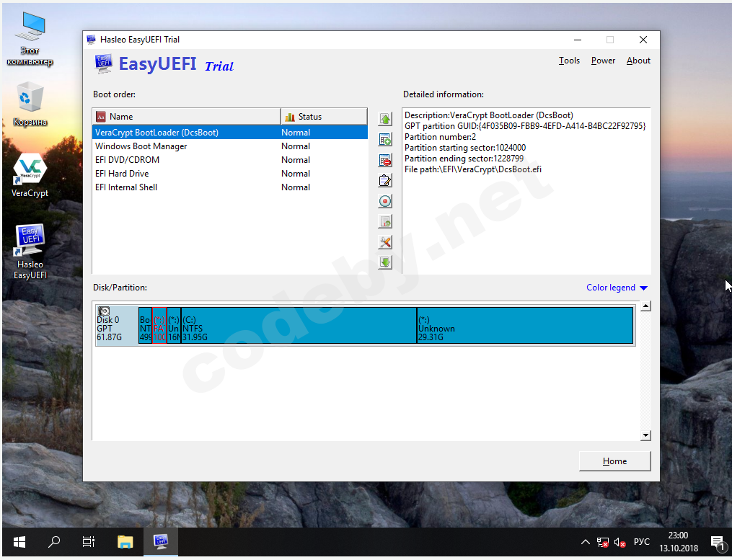Open the About menu
The width and height of the screenshot is (732, 560).
[638, 61]
